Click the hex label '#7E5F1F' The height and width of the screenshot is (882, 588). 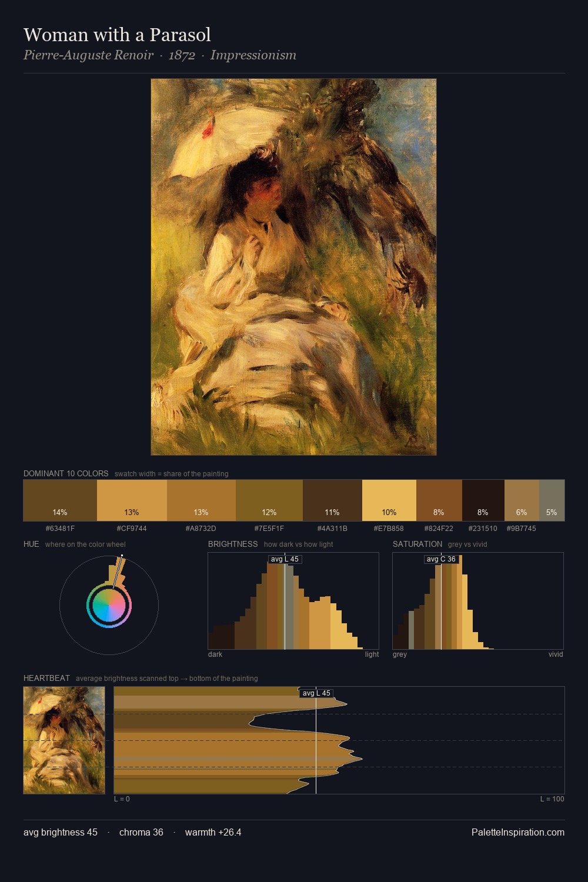(269, 529)
